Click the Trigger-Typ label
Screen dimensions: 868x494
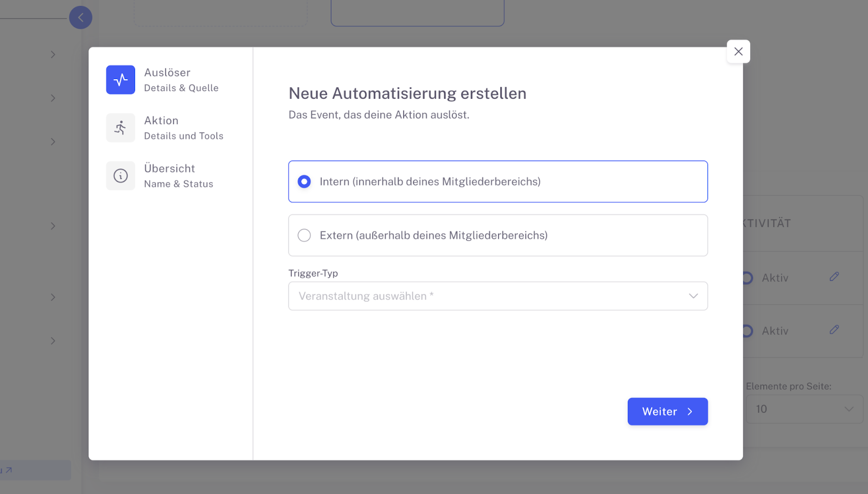point(313,273)
